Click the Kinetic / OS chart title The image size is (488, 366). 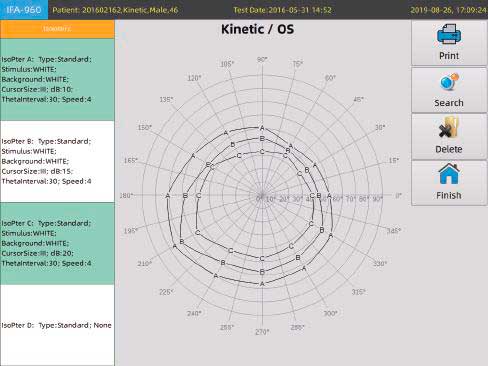[x=257, y=29]
